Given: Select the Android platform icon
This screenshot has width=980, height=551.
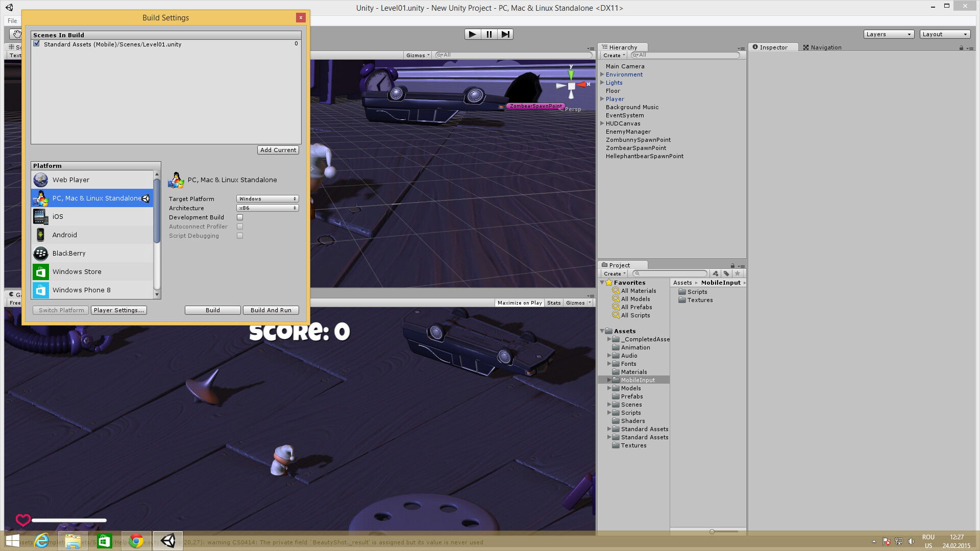Looking at the screenshot, I should click(x=40, y=235).
